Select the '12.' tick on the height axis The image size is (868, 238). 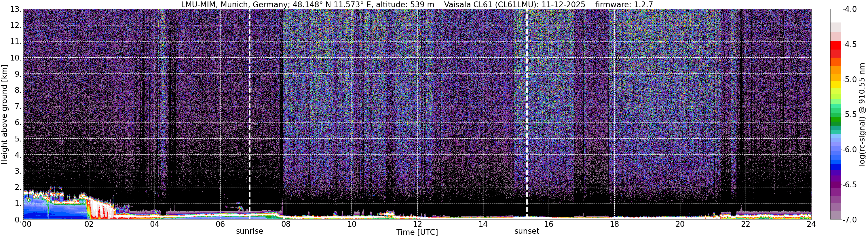16,25
